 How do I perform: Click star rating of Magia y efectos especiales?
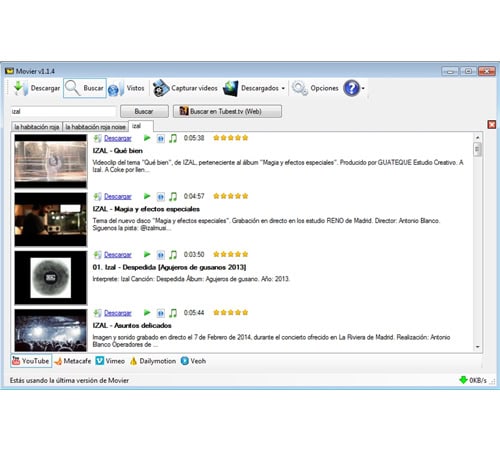pos(231,196)
